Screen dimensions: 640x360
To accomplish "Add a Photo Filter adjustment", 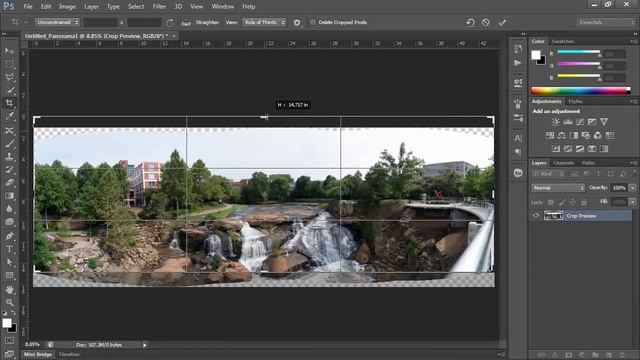I will [586, 135].
